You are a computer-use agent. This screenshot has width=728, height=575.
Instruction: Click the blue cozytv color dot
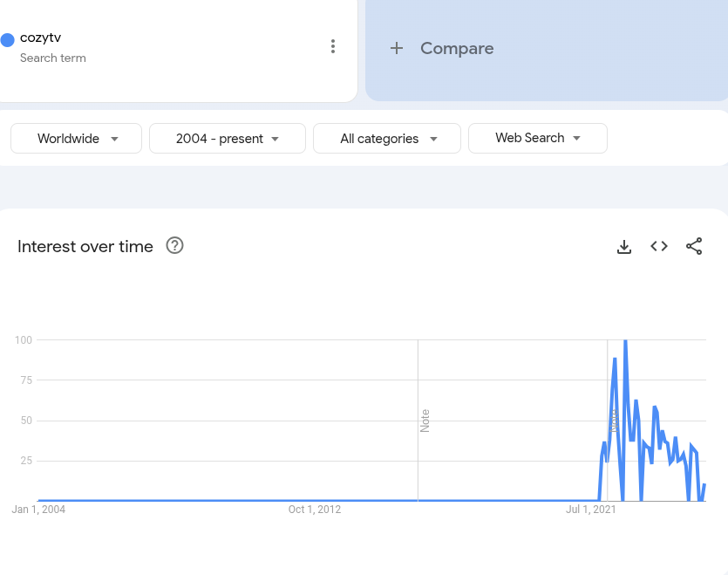(x=8, y=40)
